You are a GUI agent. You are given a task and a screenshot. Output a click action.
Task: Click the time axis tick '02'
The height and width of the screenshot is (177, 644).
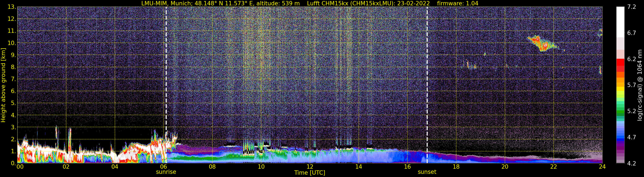[66, 167]
